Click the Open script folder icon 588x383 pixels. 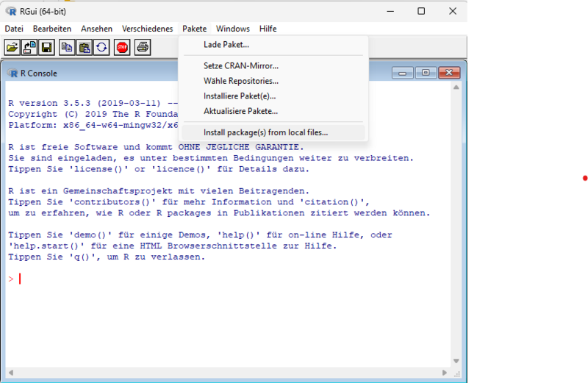point(12,48)
